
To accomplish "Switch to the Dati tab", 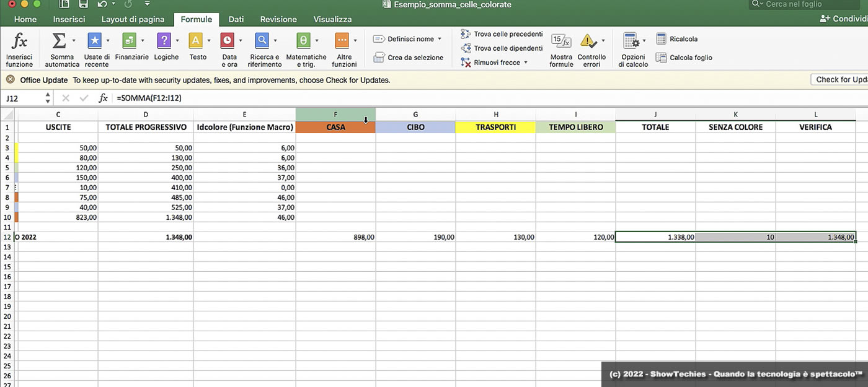I will 236,19.
